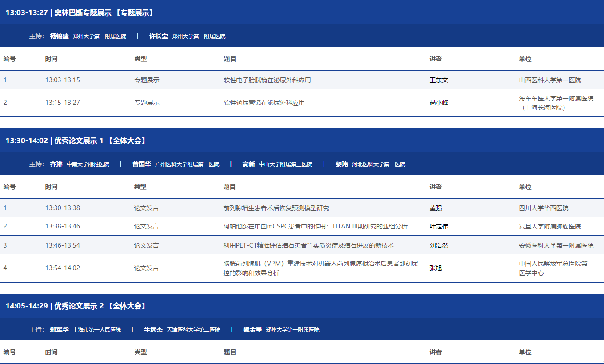Open the 优秀论文展示 2 session header

76,306
